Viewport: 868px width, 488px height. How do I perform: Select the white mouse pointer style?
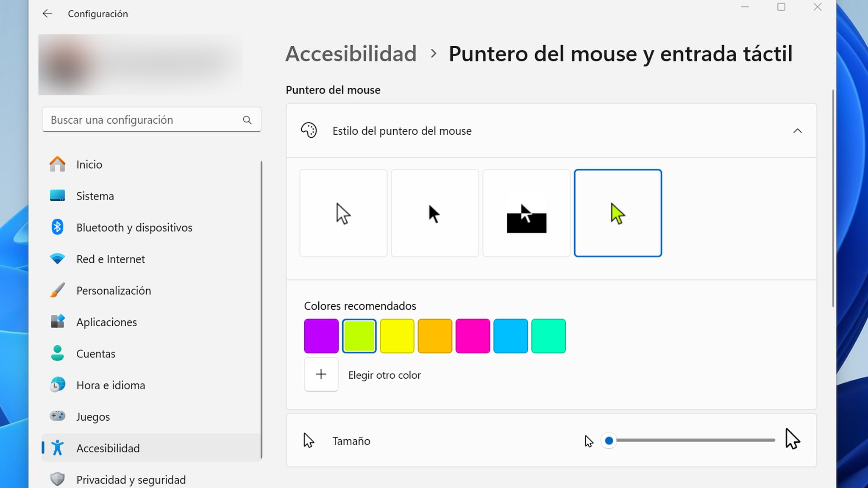[343, 213]
